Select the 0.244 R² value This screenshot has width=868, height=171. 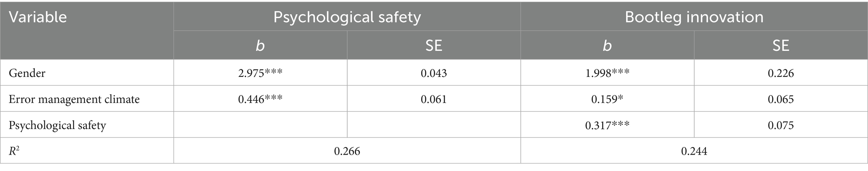click(694, 151)
